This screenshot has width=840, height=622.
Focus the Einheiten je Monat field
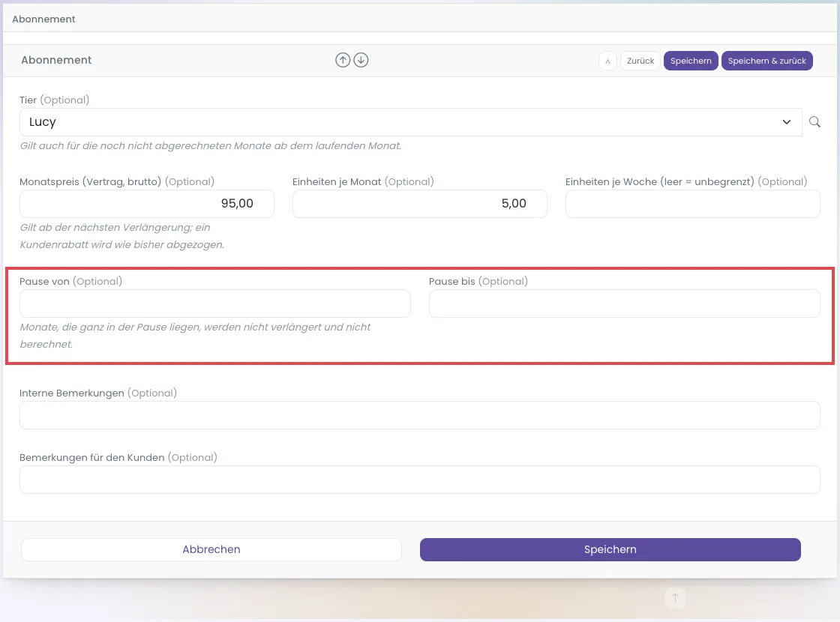pos(419,203)
